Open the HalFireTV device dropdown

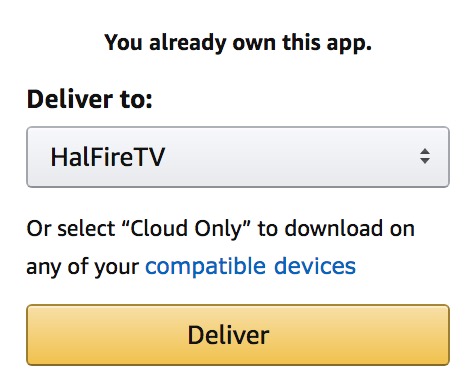238,157
